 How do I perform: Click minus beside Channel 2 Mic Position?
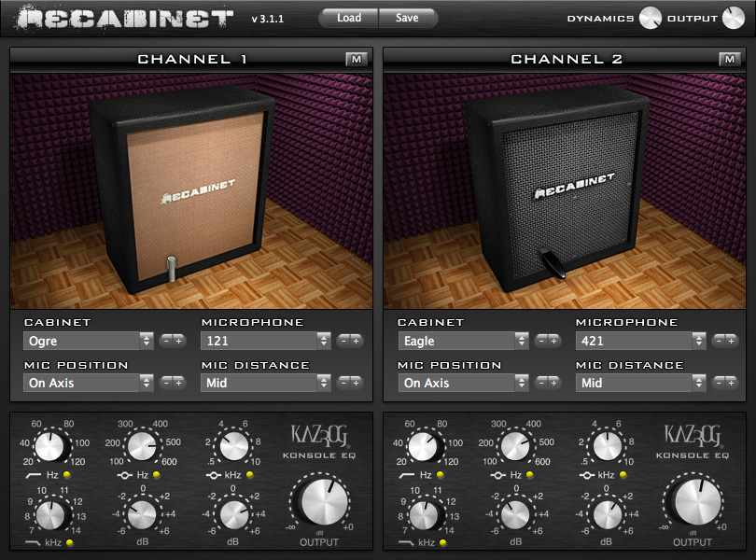[541, 383]
